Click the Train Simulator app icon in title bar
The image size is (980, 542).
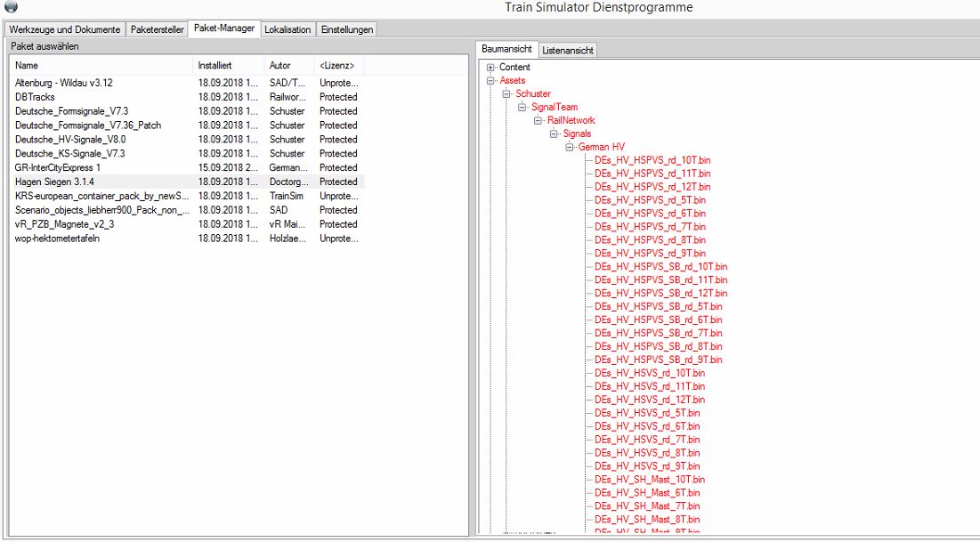pyautogui.click(x=11, y=6)
